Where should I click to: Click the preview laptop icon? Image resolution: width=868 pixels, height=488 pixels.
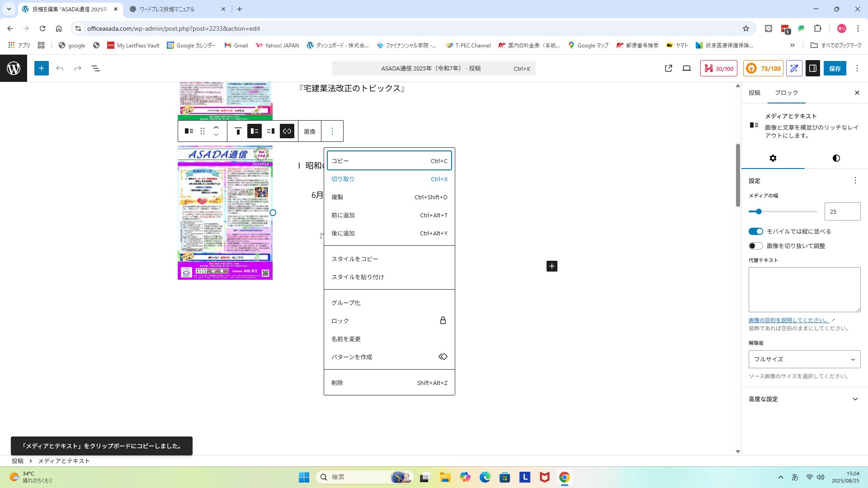(687, 68)
